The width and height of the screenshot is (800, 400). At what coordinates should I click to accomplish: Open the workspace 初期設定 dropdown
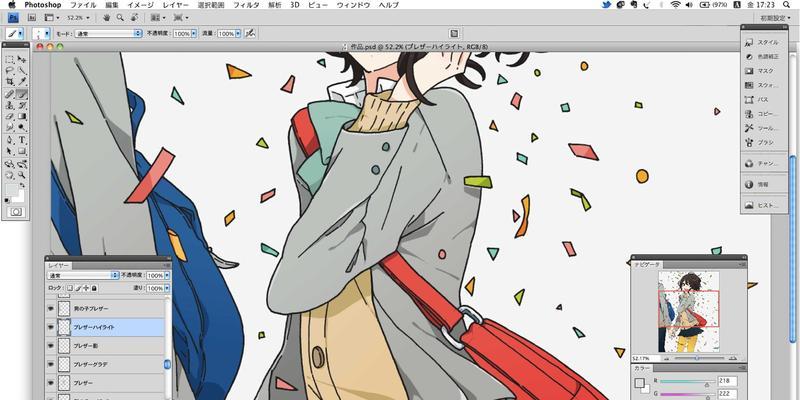[776, 18]
